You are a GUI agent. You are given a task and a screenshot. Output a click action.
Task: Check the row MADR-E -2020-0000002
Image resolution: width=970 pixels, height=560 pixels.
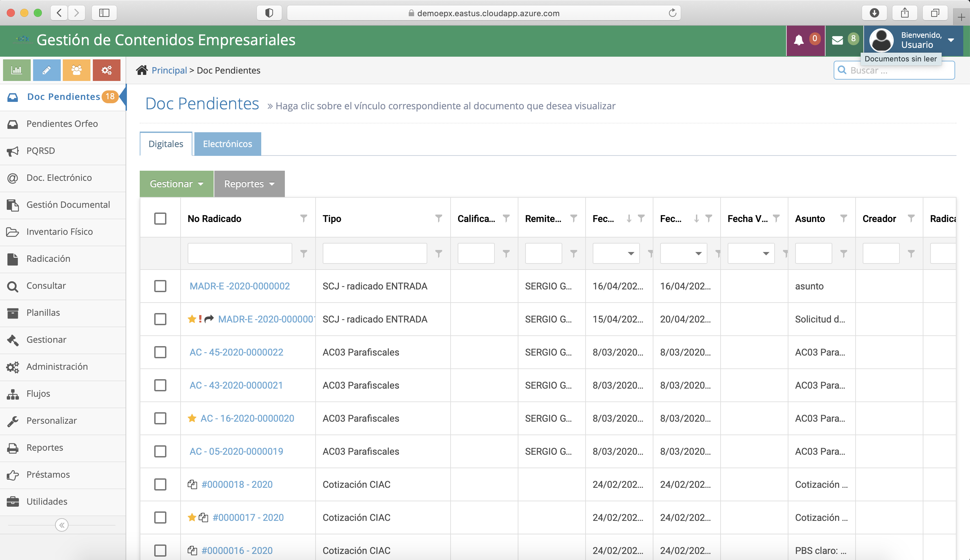pyautogui.click(x=160, y=286)
